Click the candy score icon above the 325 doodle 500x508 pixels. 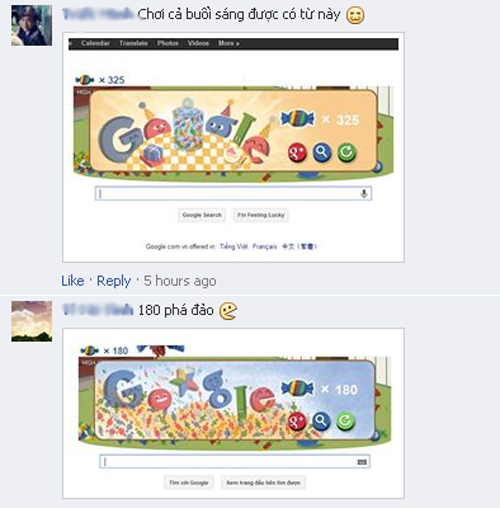pyautogui.click(x=85, y=80)
